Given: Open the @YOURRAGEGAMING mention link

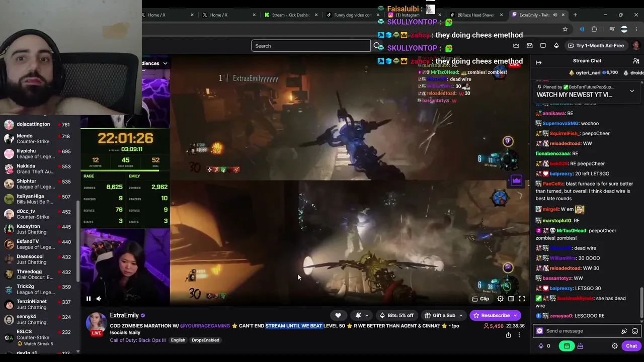Looking at the screenshot, I should (x=205, y=326).
